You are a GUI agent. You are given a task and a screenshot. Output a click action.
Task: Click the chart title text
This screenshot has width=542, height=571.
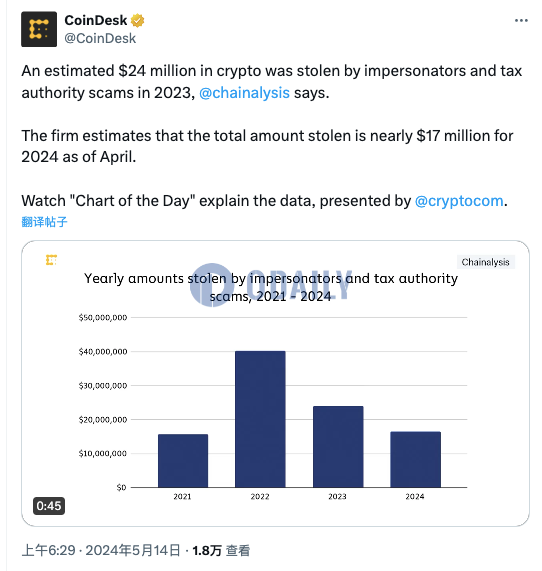[271, 287]
